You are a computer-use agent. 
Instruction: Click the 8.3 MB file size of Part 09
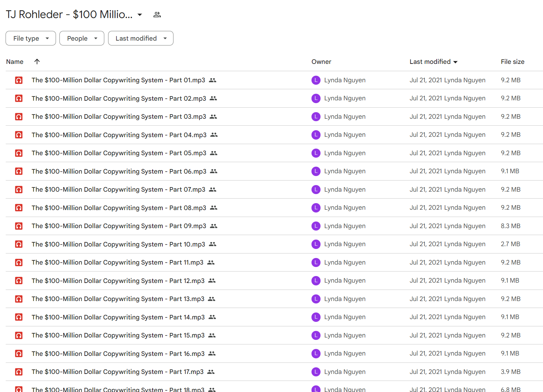pyautogui.click(x=510, y=226)
